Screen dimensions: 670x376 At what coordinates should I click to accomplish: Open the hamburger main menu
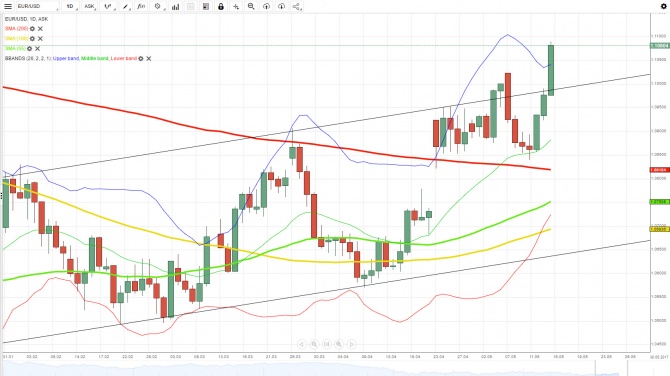click(8, 6)
